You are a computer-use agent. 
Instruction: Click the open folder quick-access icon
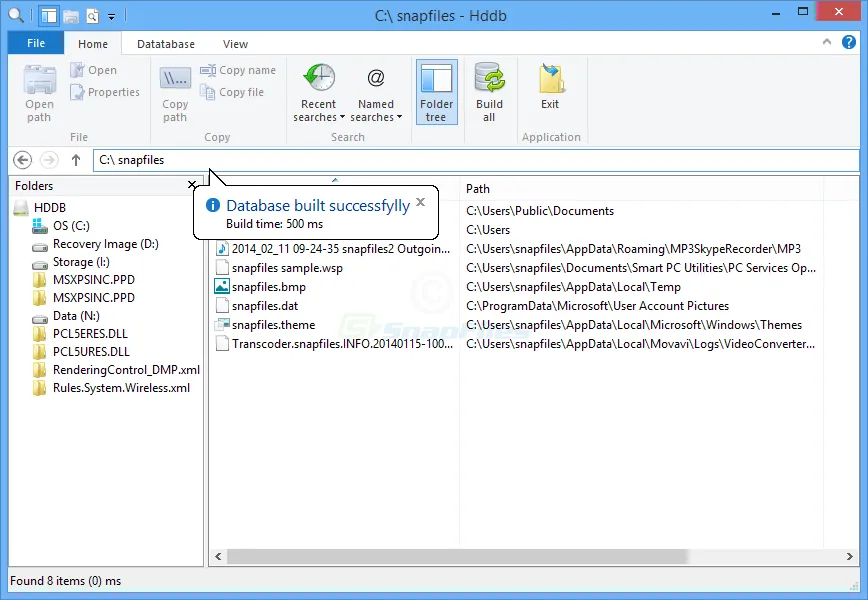[71, 16]
